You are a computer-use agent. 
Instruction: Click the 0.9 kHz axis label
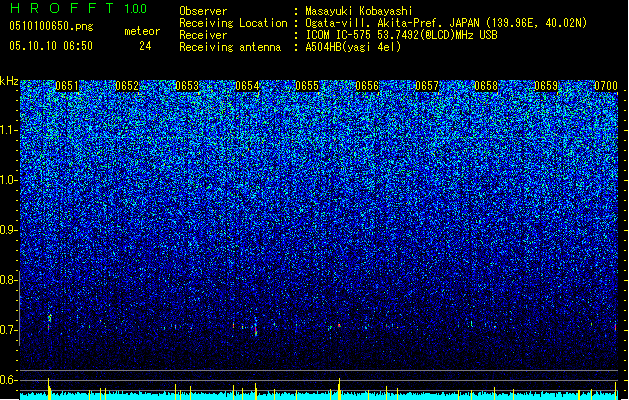(x=9, y=230)
